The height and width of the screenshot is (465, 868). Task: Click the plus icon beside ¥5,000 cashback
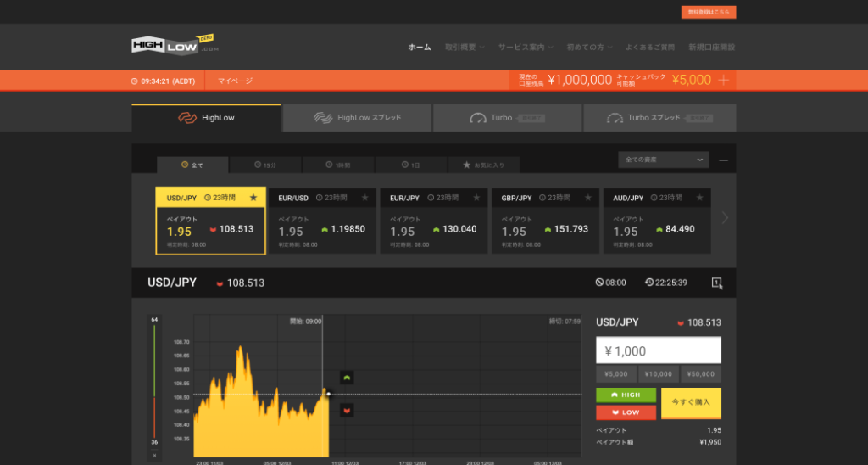[724, 81]
